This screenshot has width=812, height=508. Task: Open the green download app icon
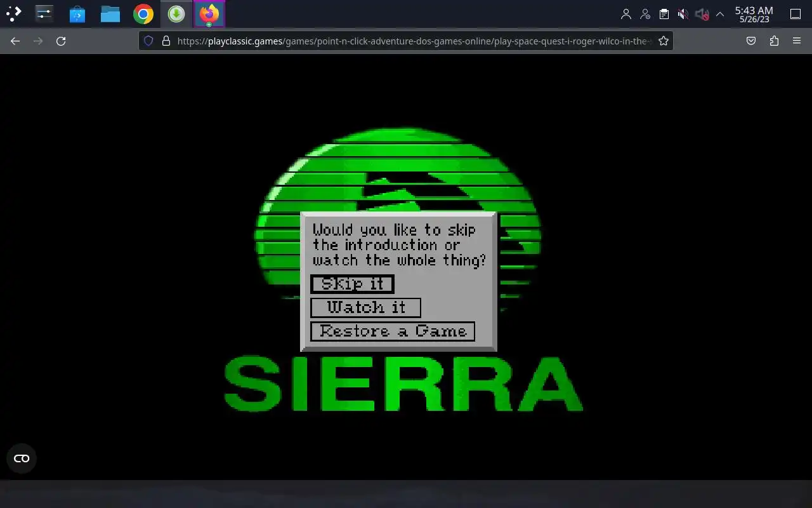176,13
